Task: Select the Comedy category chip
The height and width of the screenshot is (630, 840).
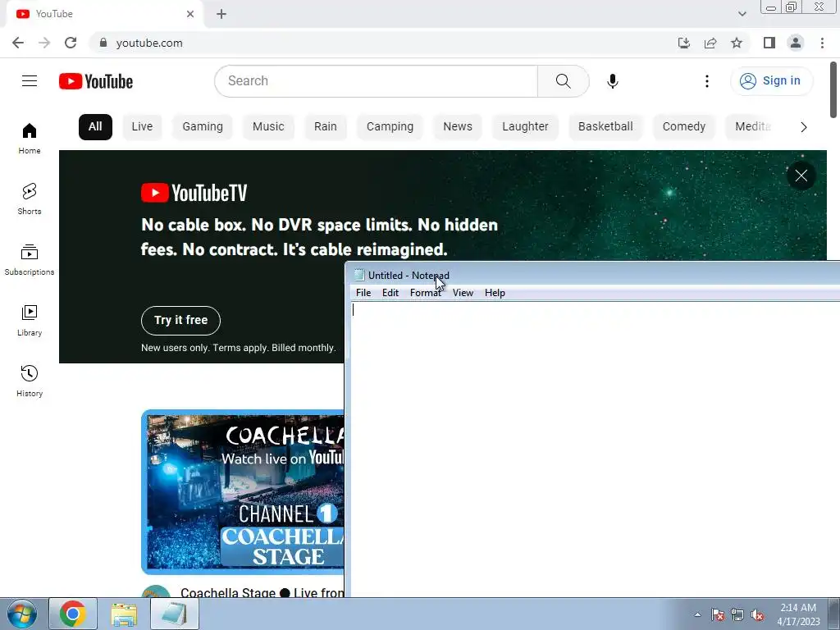Action: pos(683,127)
